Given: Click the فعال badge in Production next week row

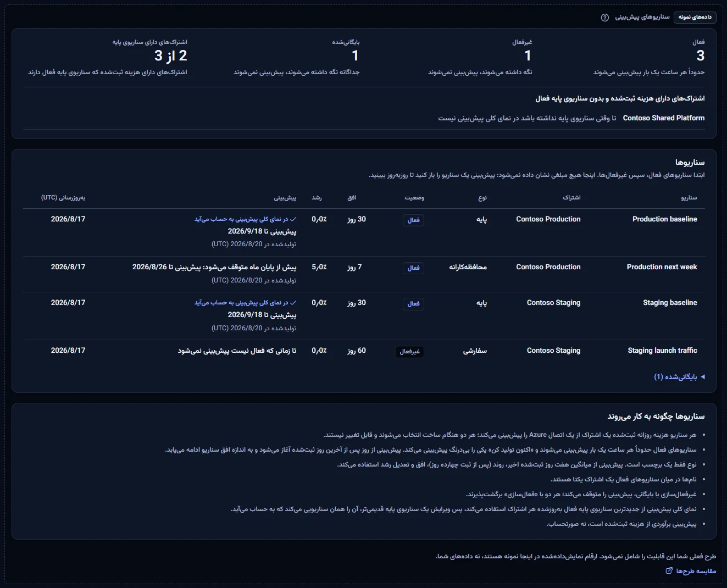Looking at the screenshot, I should tap(414, 268).
